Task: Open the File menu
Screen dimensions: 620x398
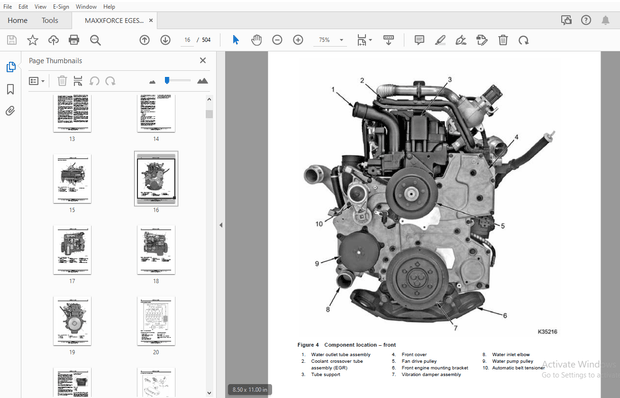Action: 8,7
